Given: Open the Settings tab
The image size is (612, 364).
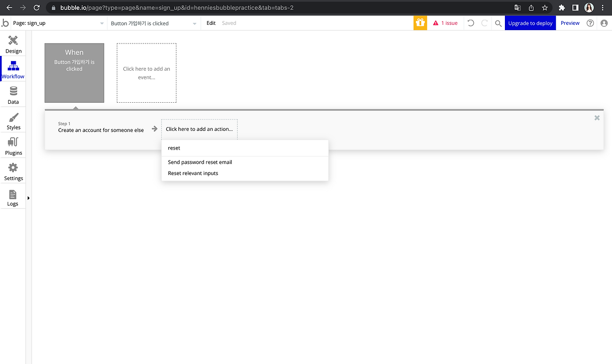Looking at the screenshot, I should click(x=13, y=171).
